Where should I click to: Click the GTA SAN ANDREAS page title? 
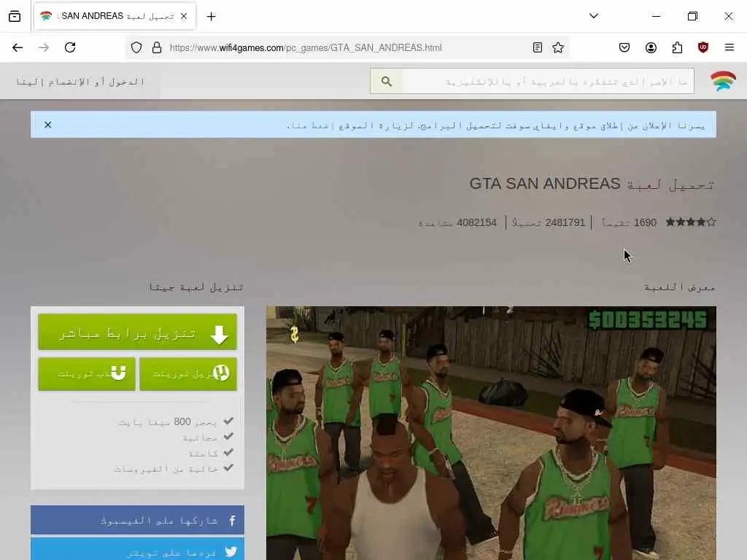(x=592, y=184)
